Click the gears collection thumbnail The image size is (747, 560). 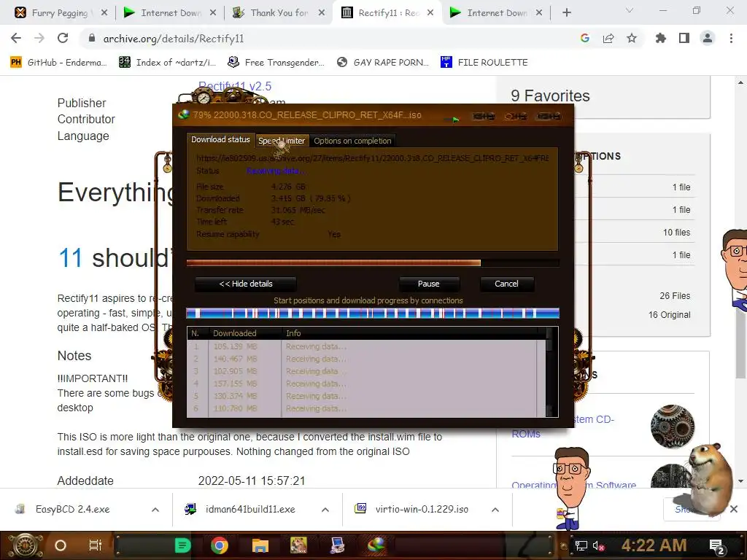672,426
